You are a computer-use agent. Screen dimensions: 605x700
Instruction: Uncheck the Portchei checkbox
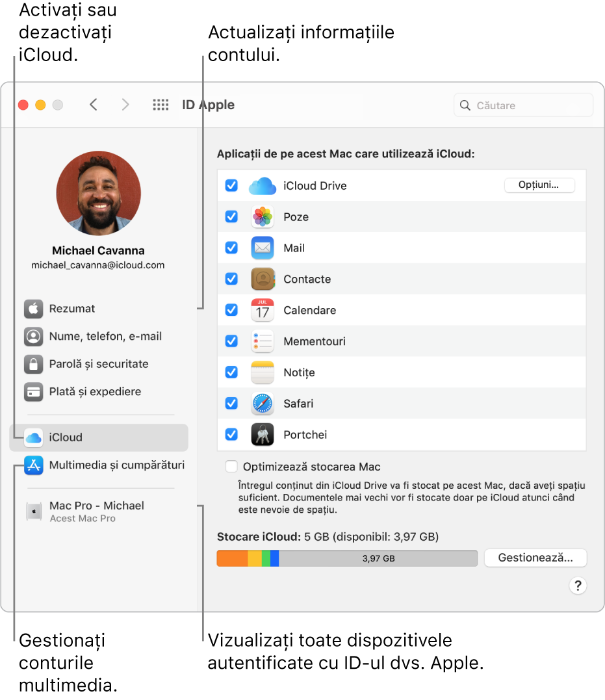coord(231,434)
